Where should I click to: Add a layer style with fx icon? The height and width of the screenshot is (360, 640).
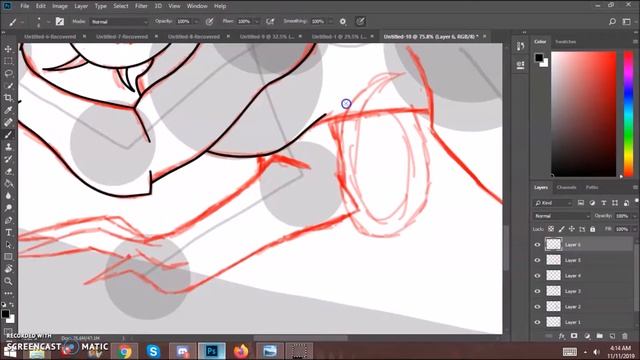(x=562, y=336)
